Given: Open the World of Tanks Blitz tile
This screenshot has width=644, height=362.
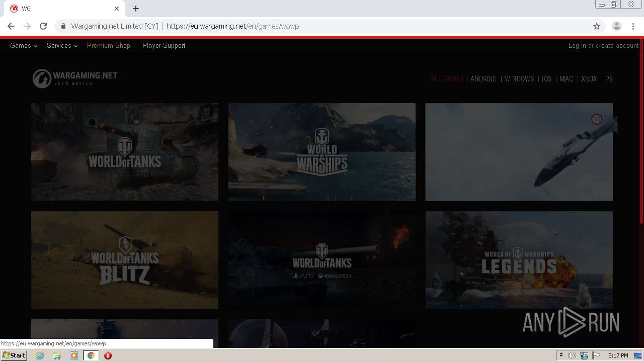Looking at the screenshot, I should tap(125, 260).
